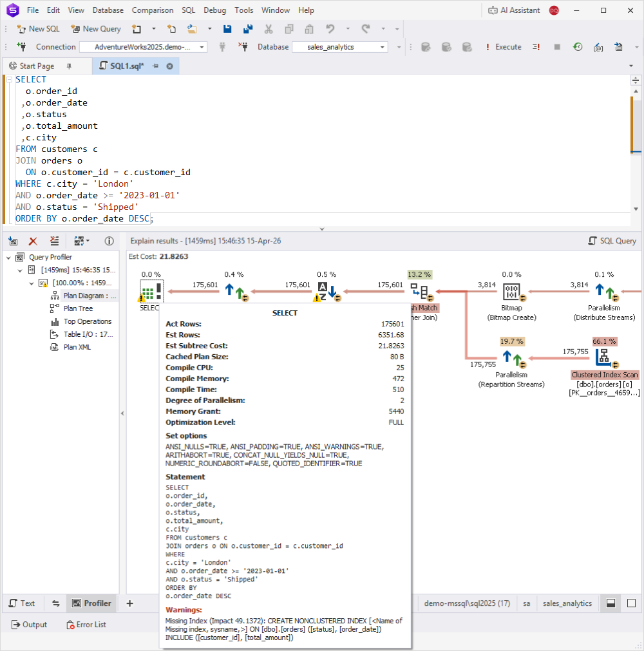
Task: Select Plan Diagram in the profiler tree
Action: 84,296
